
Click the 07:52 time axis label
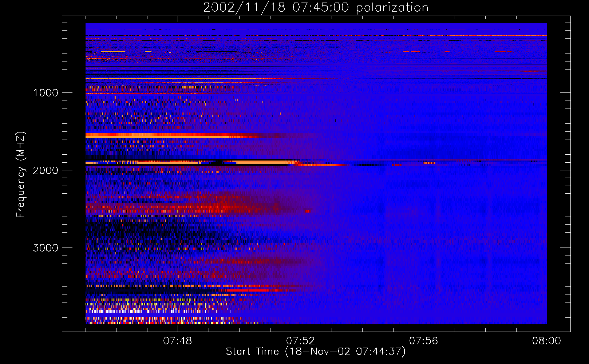point(301,341)
